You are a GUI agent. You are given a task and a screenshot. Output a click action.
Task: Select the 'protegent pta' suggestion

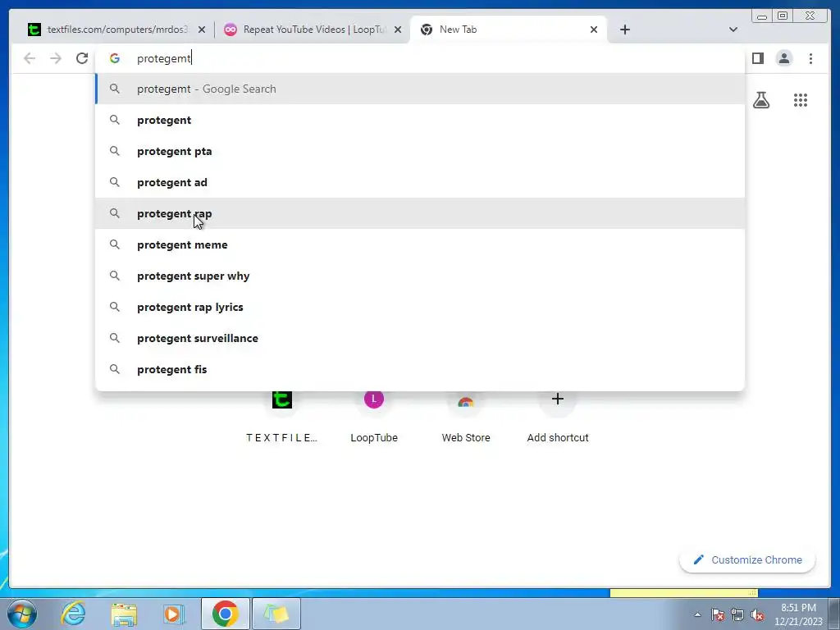[420, 151]
